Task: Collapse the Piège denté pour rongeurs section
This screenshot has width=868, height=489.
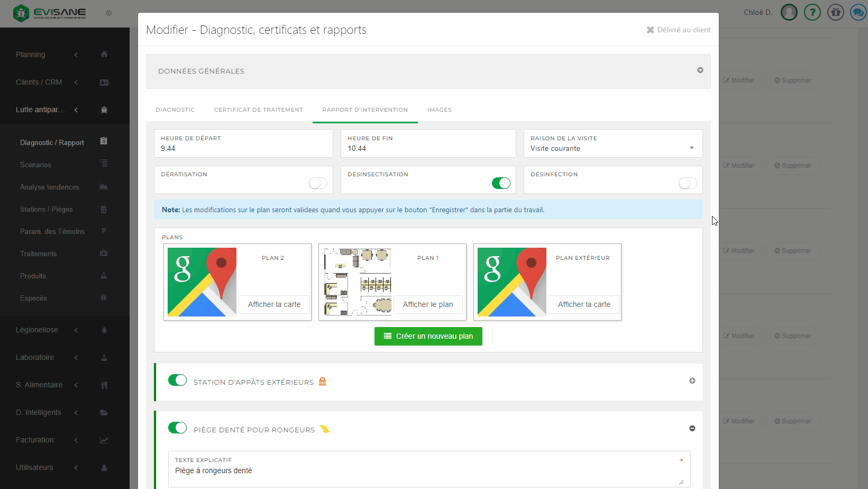Action: click(x=692, y=429)
